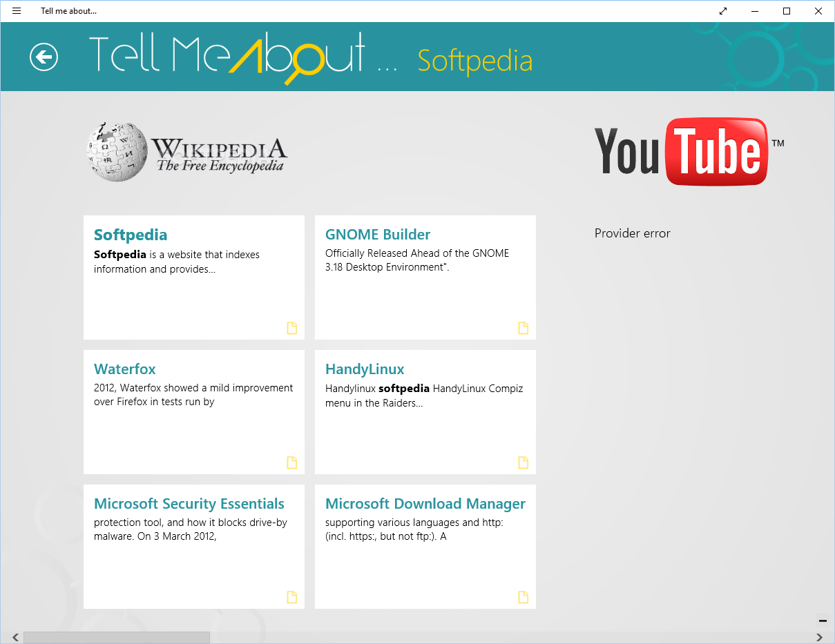Click the 'Handylinux softpedia HandyLinux Compiz' snippet
This screenshot has height=644, width=835.
click(x=424, y=396)
